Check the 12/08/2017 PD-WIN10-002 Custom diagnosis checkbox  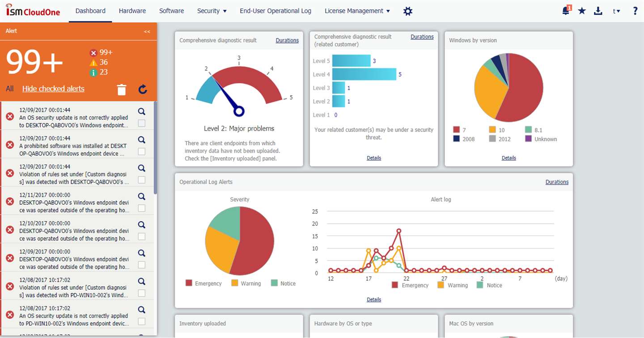[x=142, y=293]
